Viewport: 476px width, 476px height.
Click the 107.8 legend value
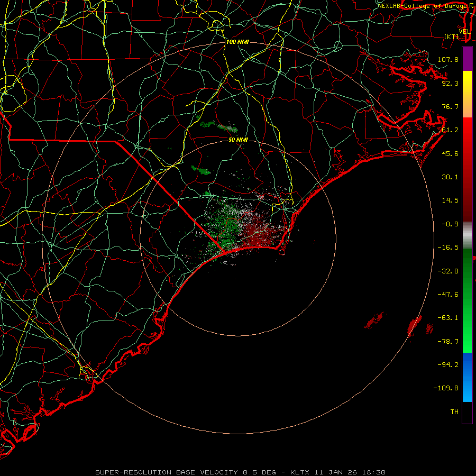click(448, 59)
